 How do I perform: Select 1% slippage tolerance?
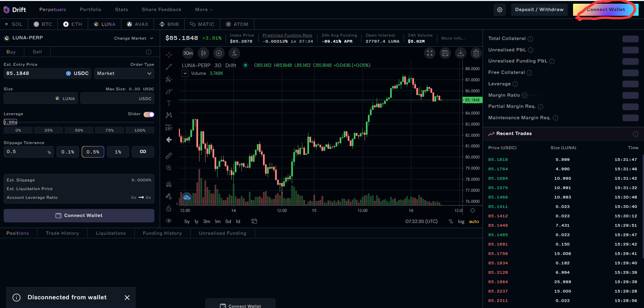(x=118, y=152)
